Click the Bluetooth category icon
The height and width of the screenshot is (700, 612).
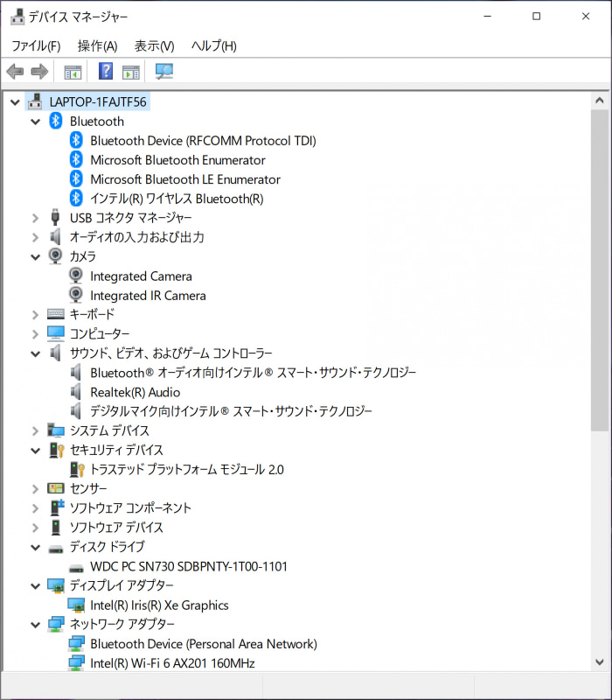click(56, 121)
